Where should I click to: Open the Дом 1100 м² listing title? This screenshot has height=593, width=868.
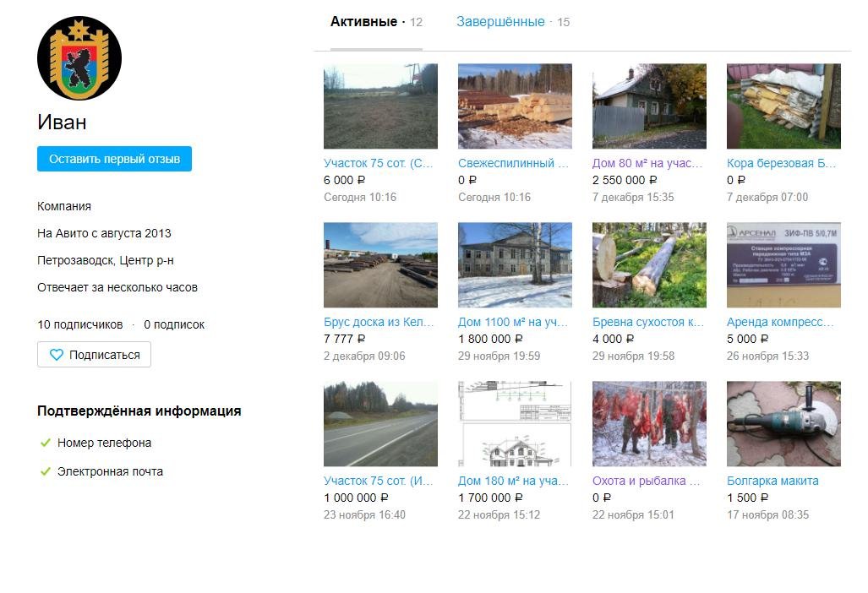(513, 322)
